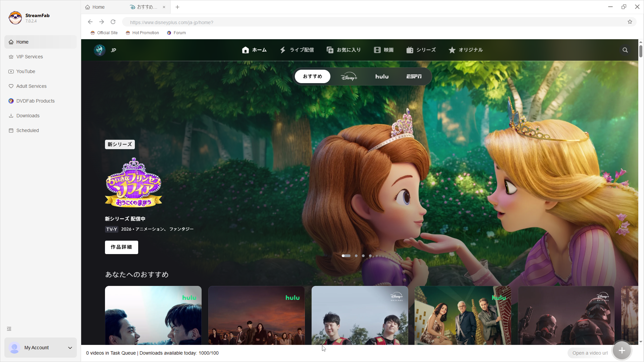
Task: Click the Open a video url field
Action: click(590, 353)
